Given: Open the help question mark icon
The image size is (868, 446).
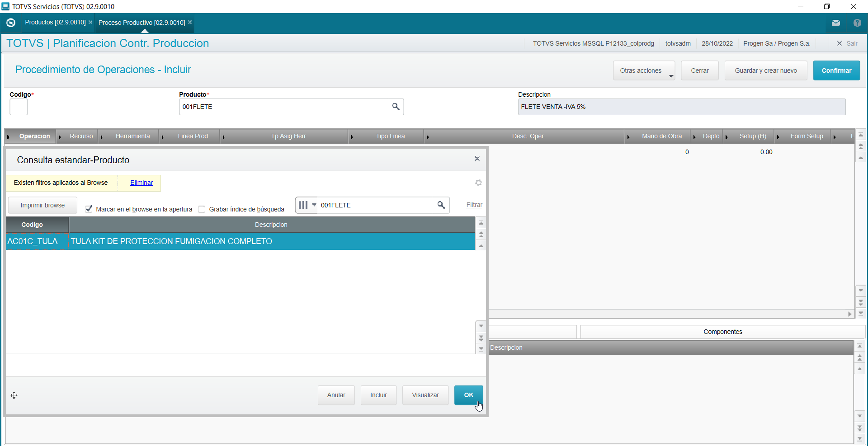Looking at the screenshot, I should (857, 23).
